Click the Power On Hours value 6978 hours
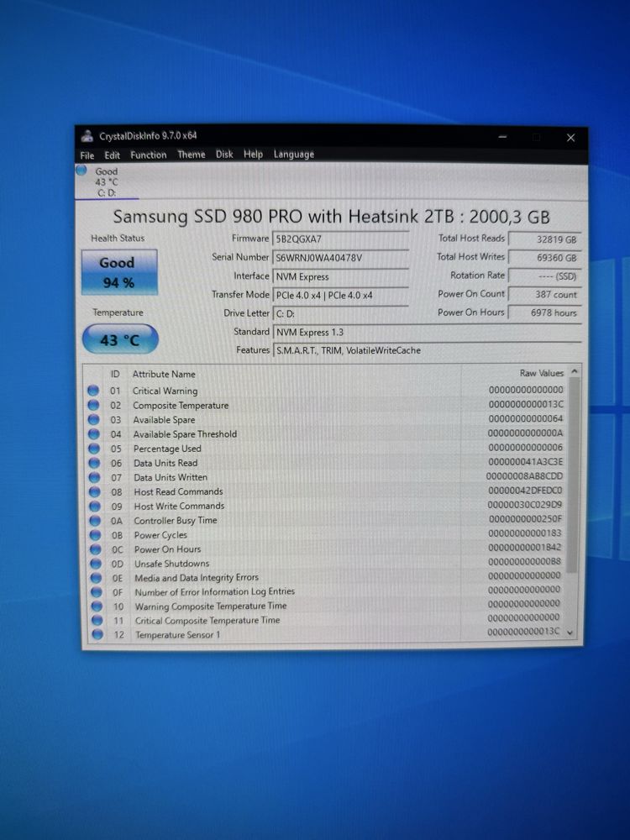 [544, 312]
